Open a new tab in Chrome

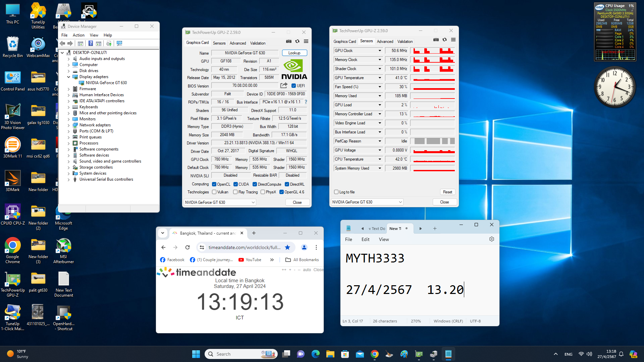pyautogui.click(x=254, y=233)
